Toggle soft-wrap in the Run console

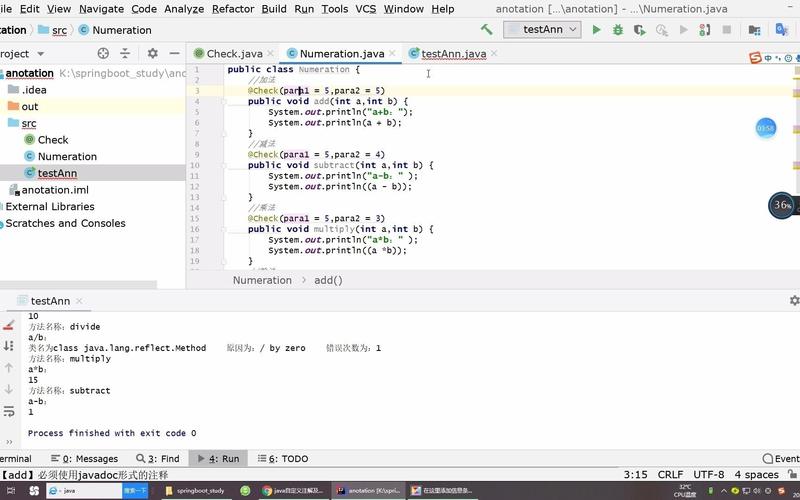click(x=8, y=411)
